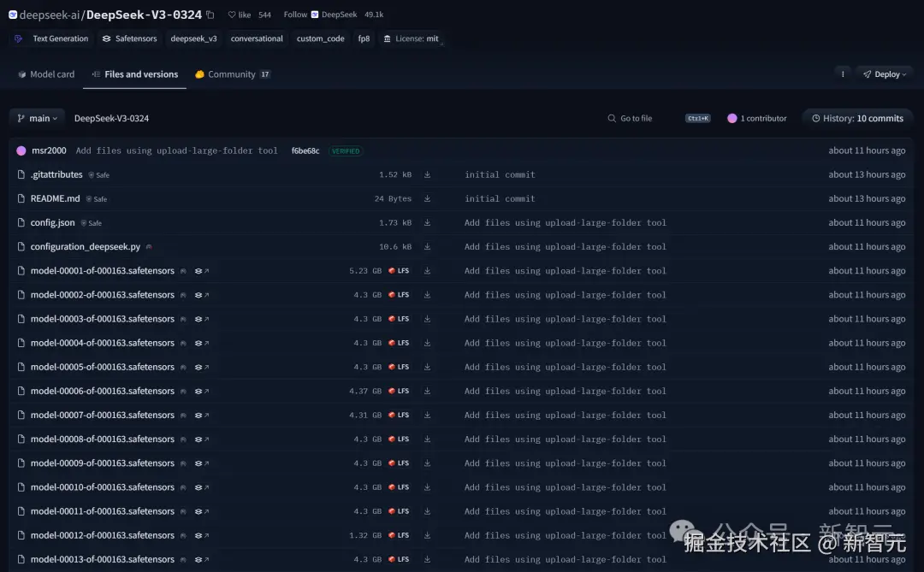Download model-00003-of-000163.safetensors via download icon
This screenshot has height=572, width=924.
point(427,319)
